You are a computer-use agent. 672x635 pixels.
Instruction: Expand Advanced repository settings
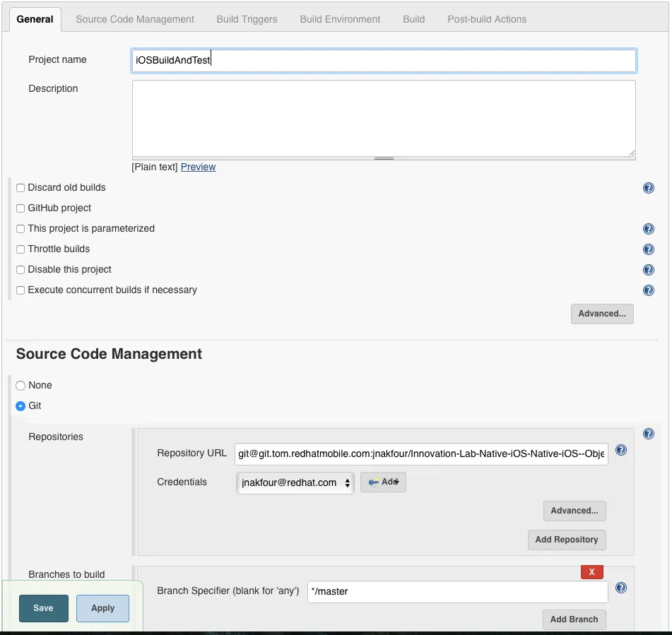click(574, 511)
